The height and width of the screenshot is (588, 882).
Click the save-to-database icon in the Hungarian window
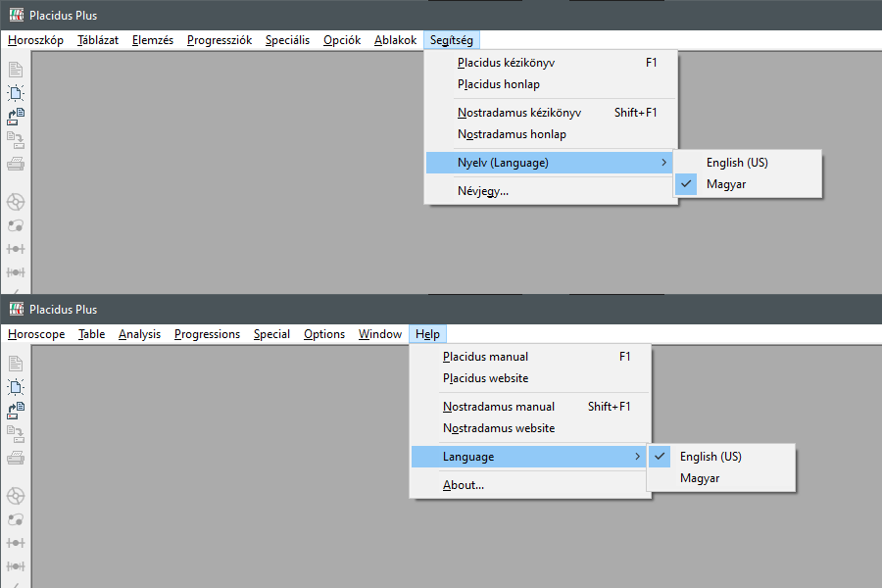coord(16,140)
